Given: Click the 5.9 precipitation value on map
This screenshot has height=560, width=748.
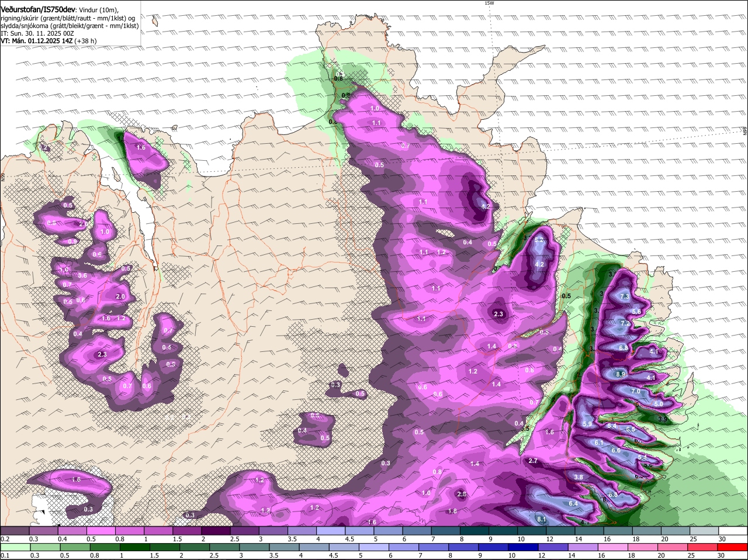Looking at the screenshot, I should pos(588,424).
